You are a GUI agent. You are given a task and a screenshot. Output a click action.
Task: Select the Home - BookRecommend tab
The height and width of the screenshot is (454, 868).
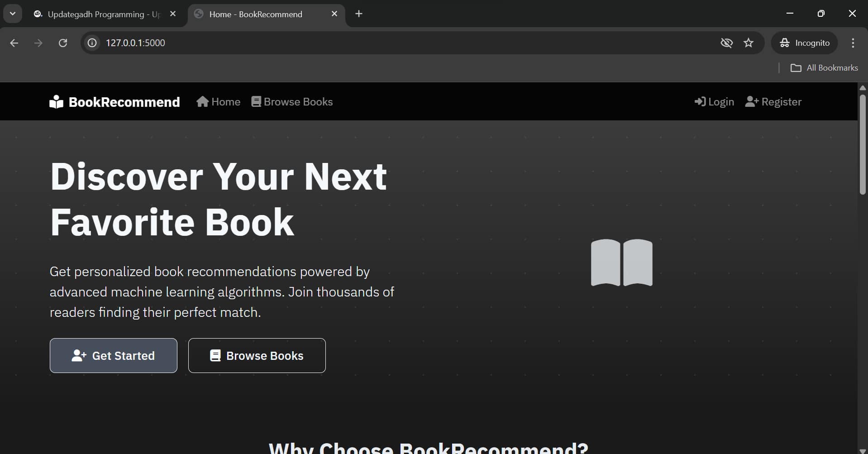click(258, 14)
